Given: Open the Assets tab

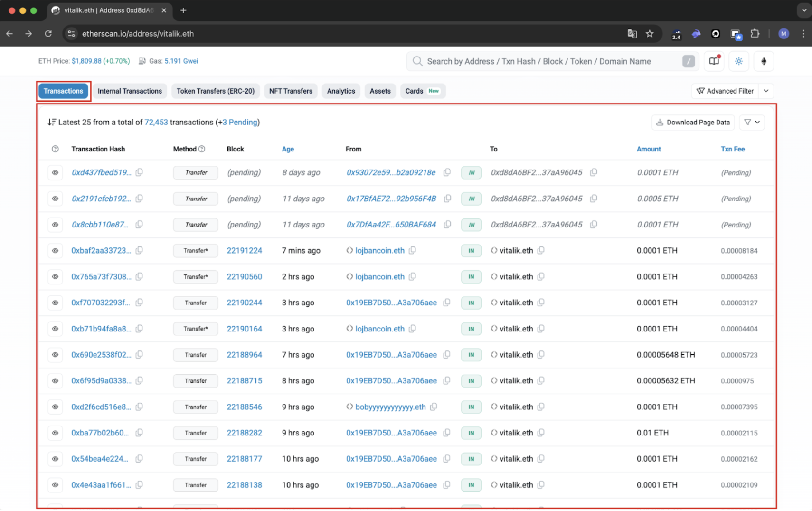Looking at the screenshot, I should click(x=380, y=91).
